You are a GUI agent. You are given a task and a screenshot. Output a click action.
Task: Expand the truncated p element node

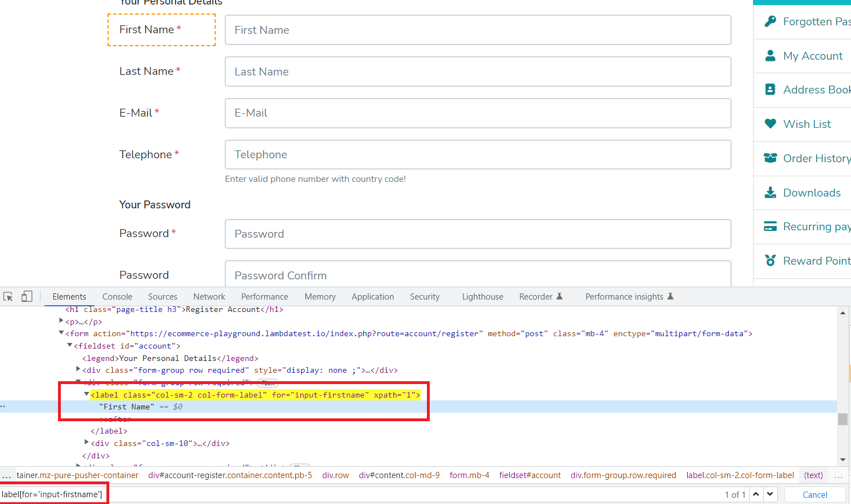(x=61, y=321)
